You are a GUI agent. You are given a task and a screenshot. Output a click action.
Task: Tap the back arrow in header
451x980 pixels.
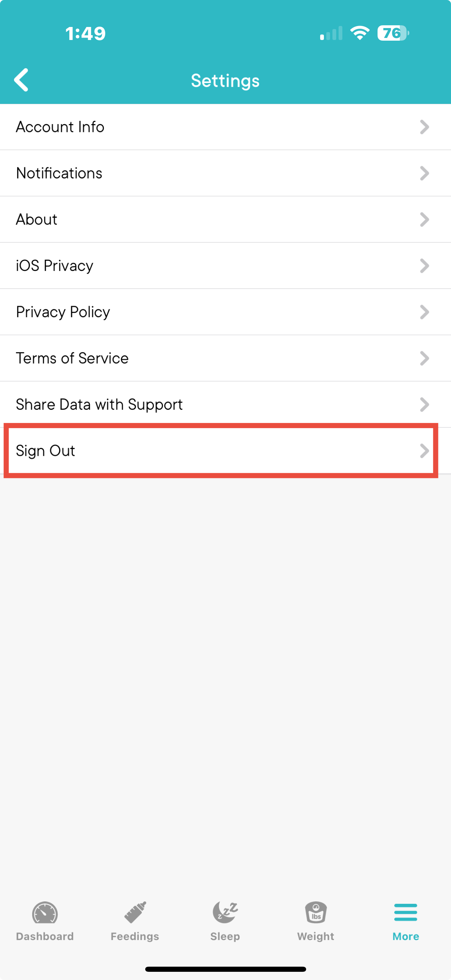[21, 80]
